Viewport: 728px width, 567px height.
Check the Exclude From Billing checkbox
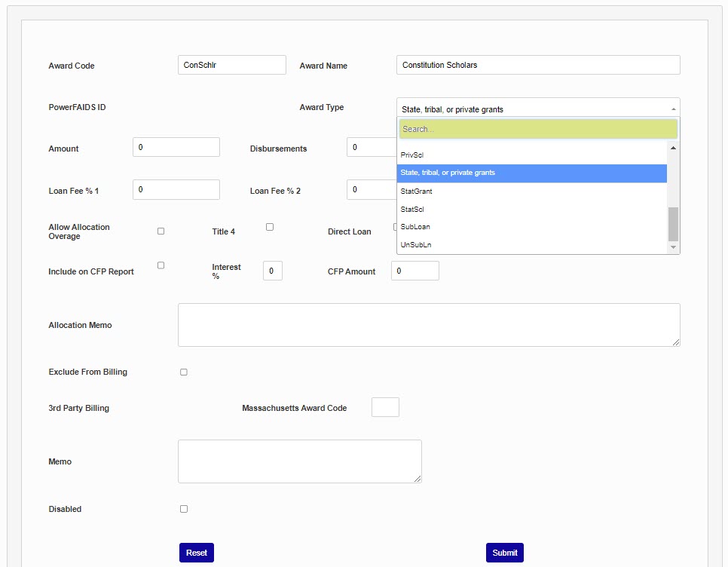(x=184, y=372)
